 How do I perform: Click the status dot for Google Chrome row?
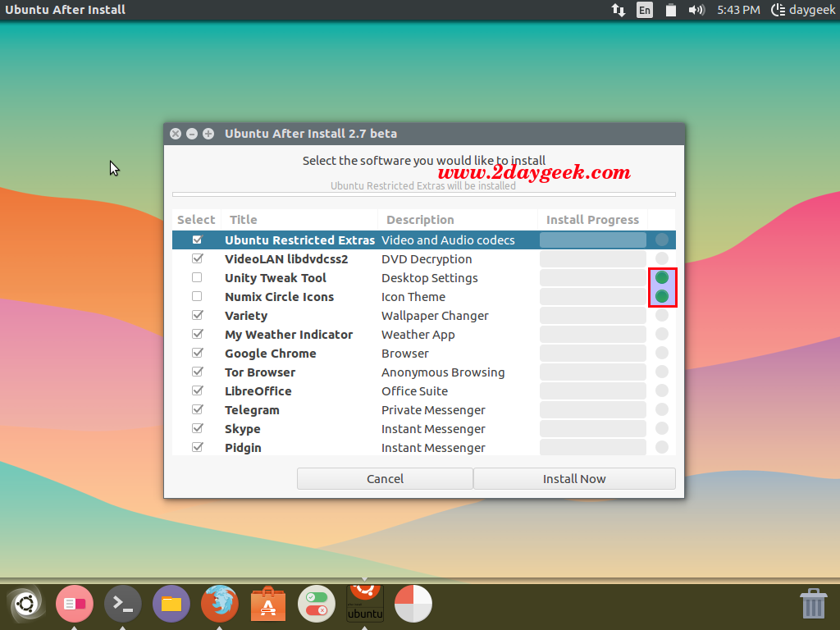pyautogui.click(x=662, y=353)
